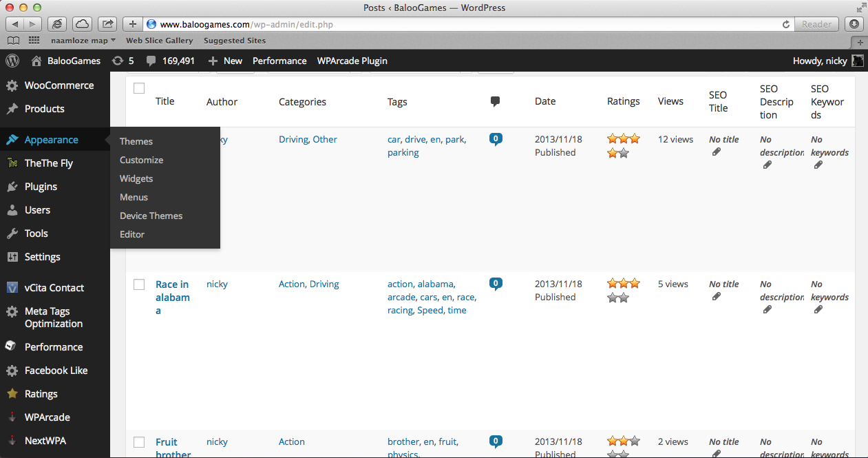Open Tools sidebar menu

click(55, 233)
